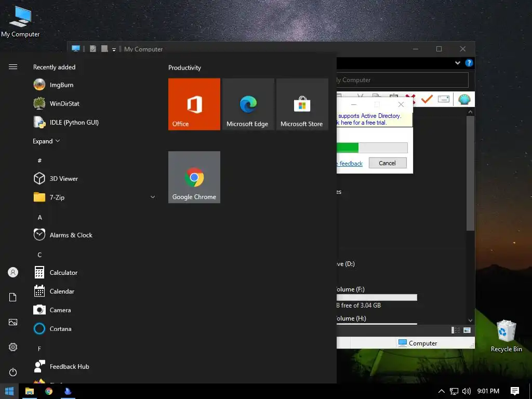Viewport: 532px width, 399px height.
Task: Click the seashell toolbar icon
Action: (x=464, y=99)
